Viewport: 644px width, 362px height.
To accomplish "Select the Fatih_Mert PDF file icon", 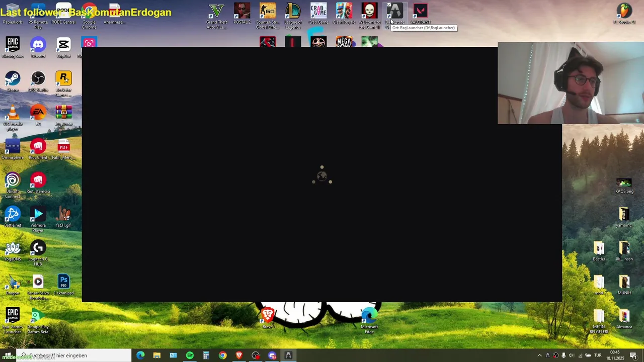I will [63, 149].
